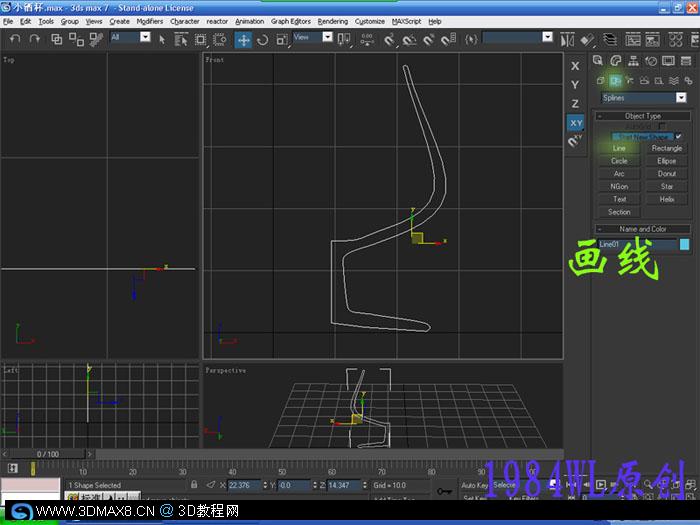Click the Rectangle shape button

point(666,148)
